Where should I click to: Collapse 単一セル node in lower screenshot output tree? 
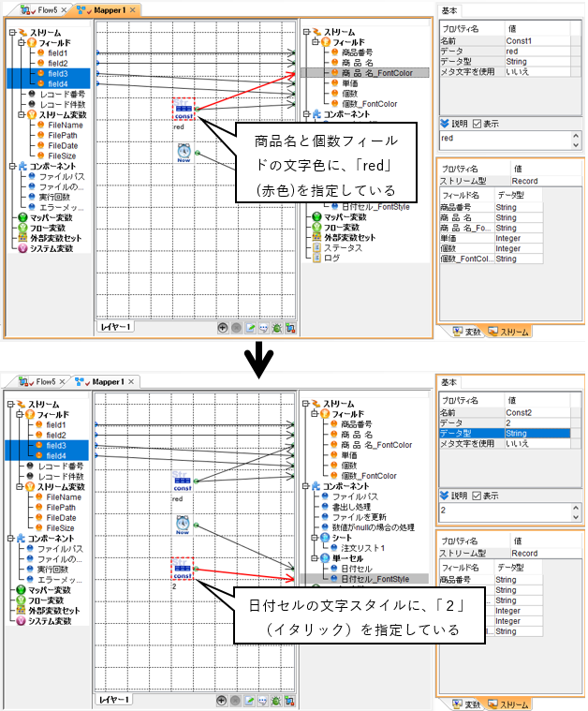pos(315,558)
